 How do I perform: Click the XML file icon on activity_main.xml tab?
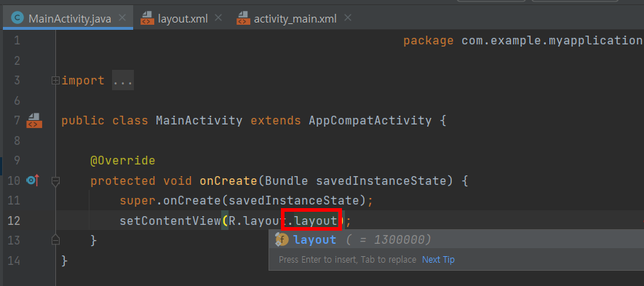pos(243,18)
